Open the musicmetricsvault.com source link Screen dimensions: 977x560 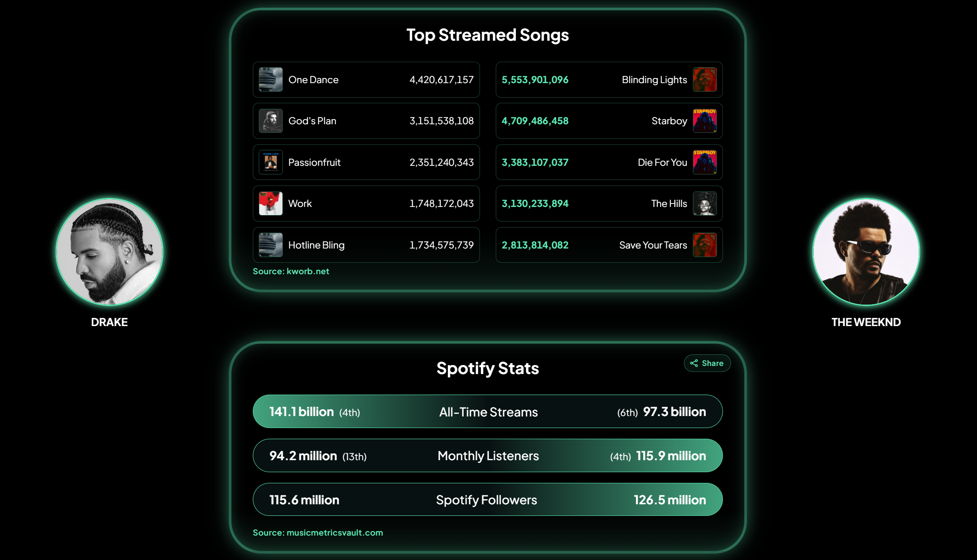(335, 533)
